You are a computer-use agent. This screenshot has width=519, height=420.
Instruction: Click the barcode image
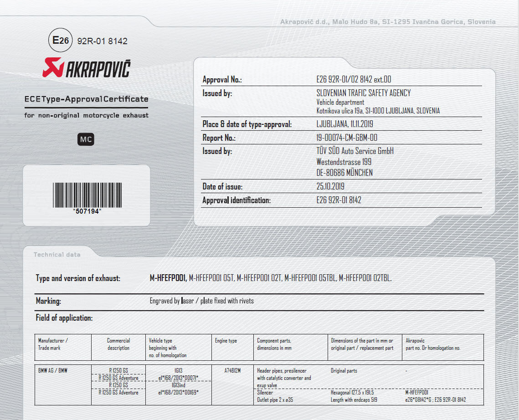(x=87, y=195)
